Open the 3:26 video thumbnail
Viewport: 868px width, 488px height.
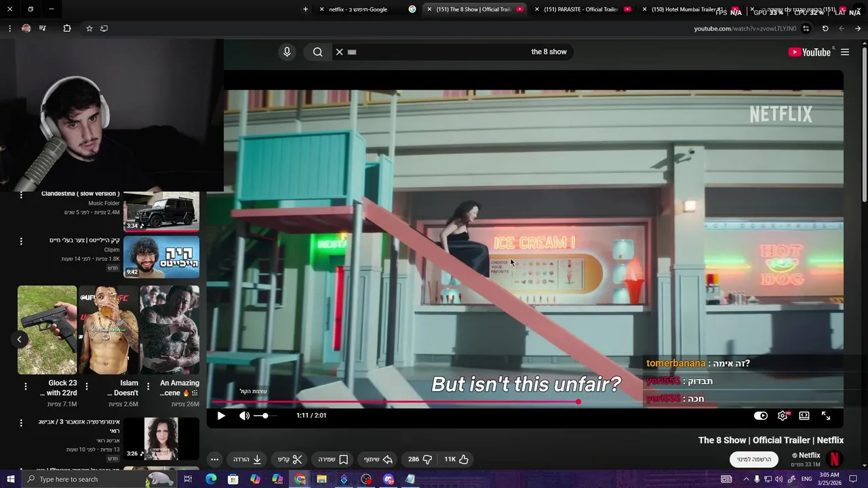point(161,439)
